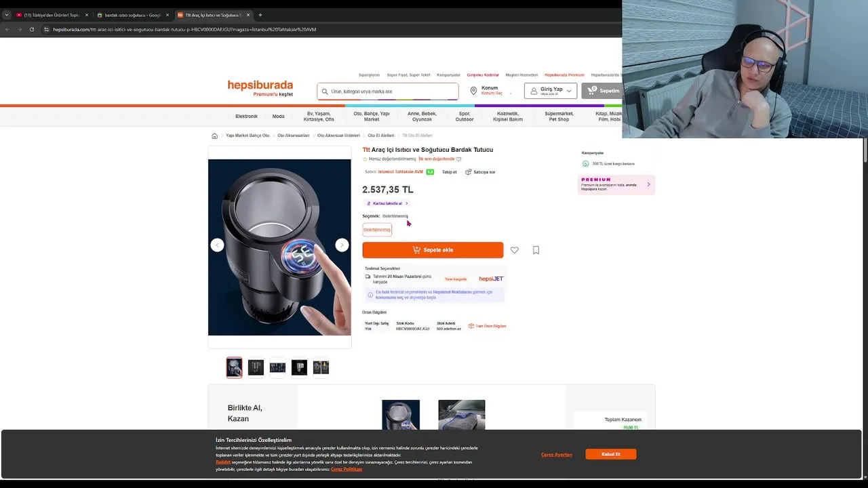Open the Sepetim cart button
The image size is (868, 488).
tap(603, 91)
